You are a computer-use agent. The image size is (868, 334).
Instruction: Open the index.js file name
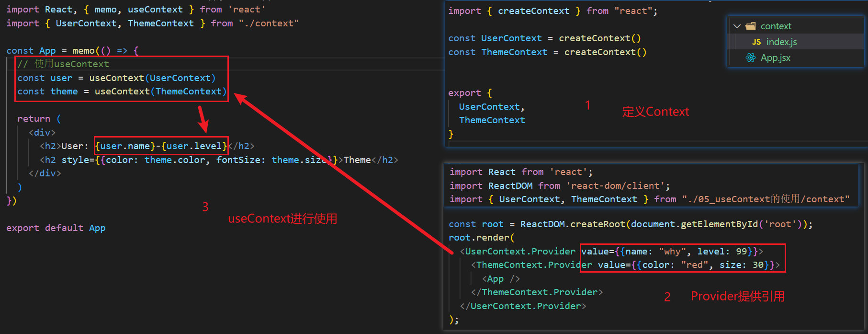(x=781, y=42)
